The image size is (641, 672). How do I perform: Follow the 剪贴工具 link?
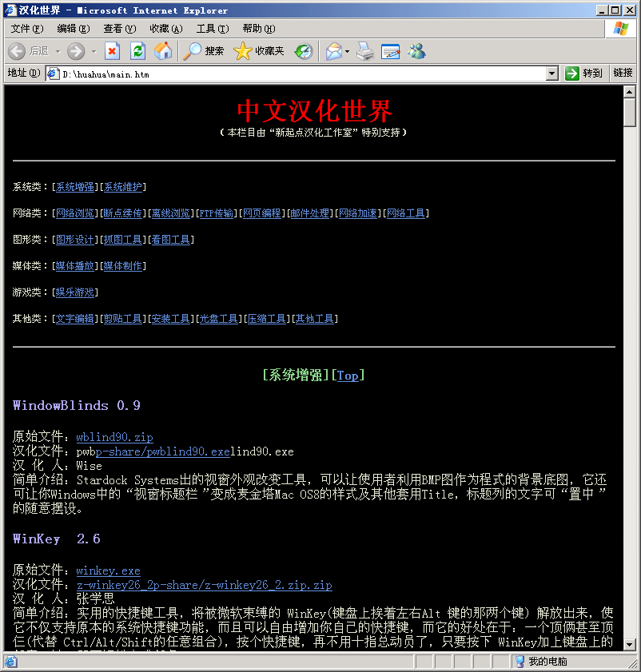pos(123,319)
